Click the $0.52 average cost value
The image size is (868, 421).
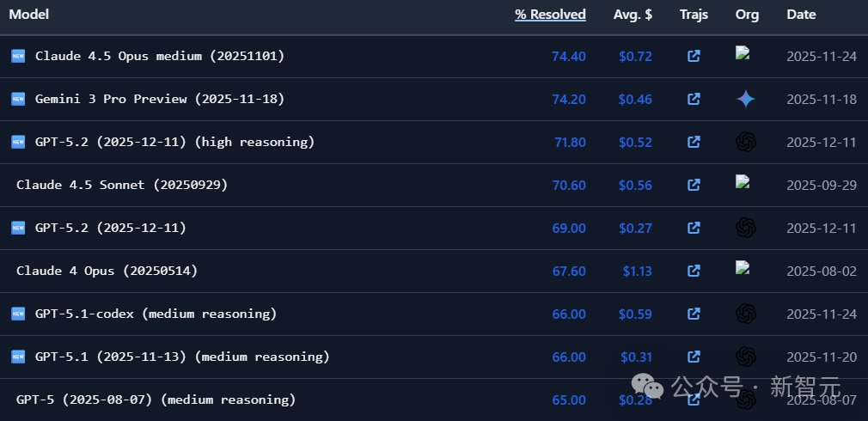pos(635,142)
